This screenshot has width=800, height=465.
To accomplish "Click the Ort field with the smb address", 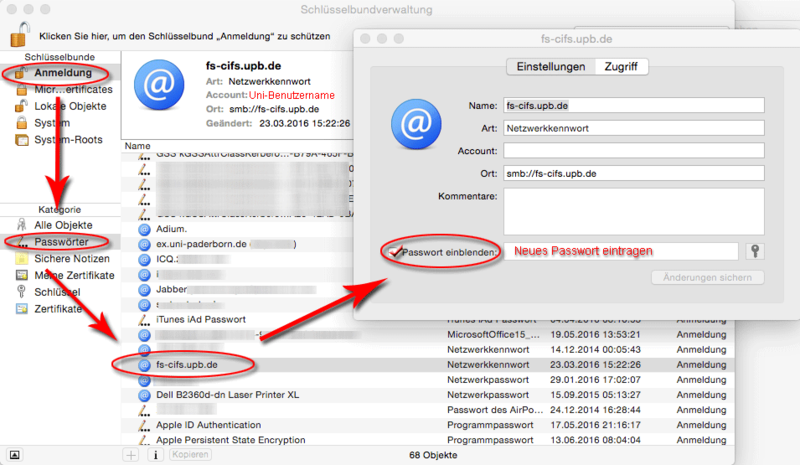I will (634, 174).
